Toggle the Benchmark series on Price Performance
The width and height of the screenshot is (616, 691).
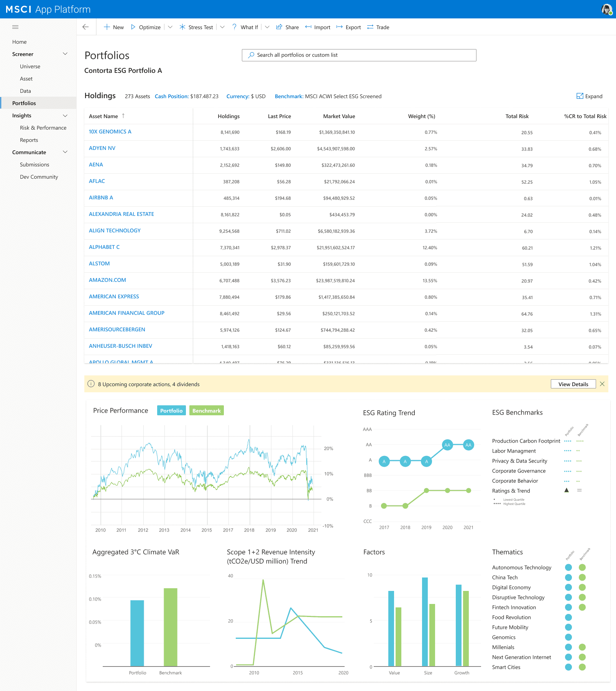pyautogui.click(x=207, y=410)
